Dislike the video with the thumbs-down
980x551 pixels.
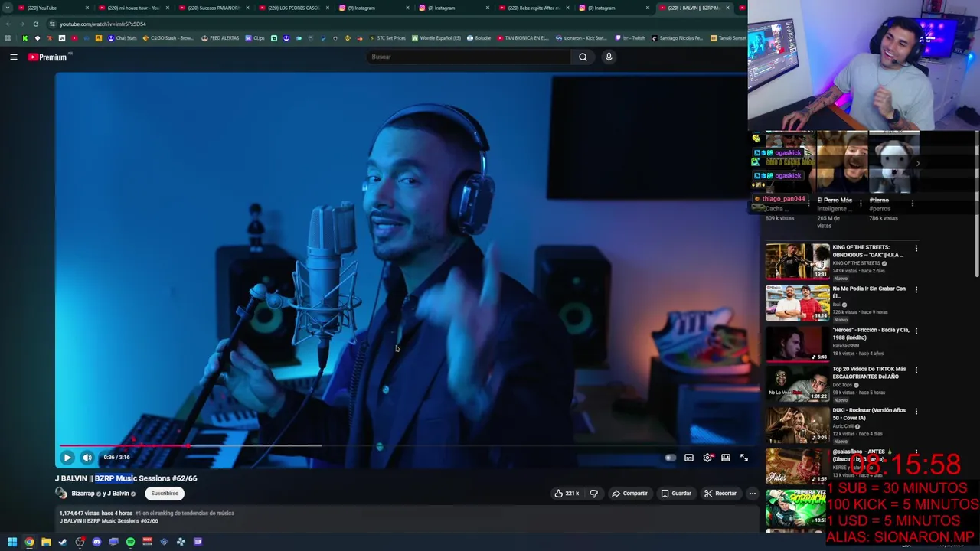593,494
